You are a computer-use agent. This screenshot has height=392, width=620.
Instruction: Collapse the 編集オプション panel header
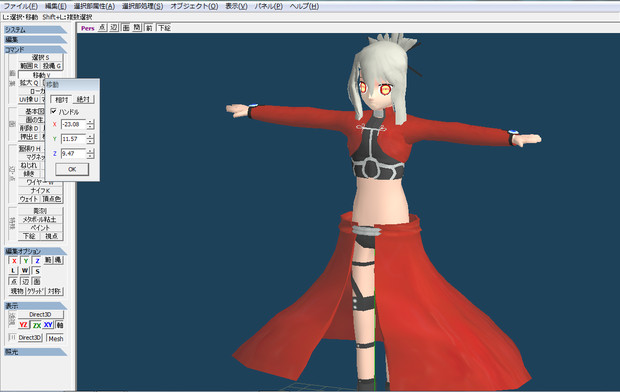click(36, 251)
